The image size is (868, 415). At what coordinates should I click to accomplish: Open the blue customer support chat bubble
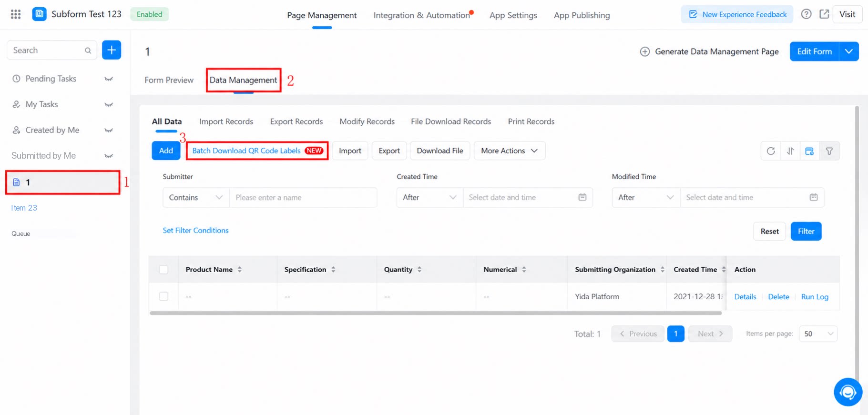pyautogui.click(x=848, y=392)
